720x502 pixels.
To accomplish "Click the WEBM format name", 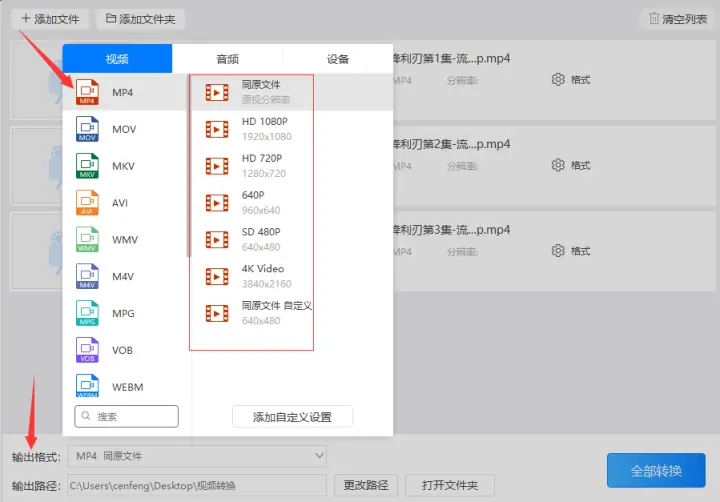I will click(128, 387).
